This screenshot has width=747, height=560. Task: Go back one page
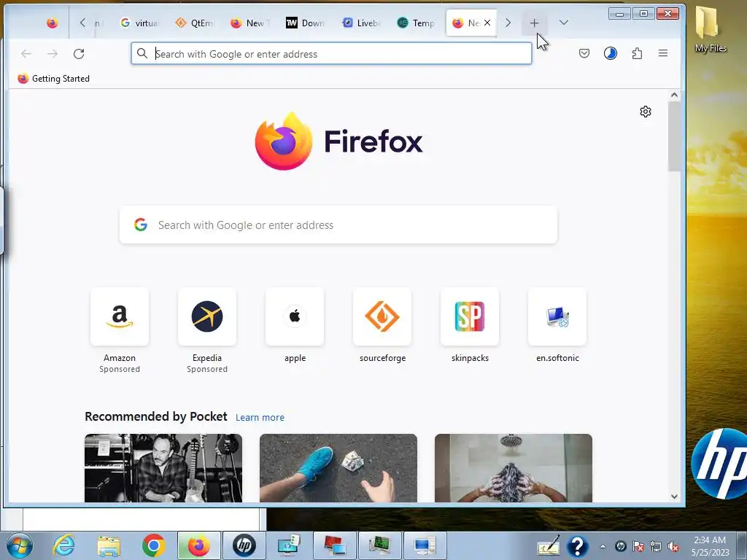26,54
